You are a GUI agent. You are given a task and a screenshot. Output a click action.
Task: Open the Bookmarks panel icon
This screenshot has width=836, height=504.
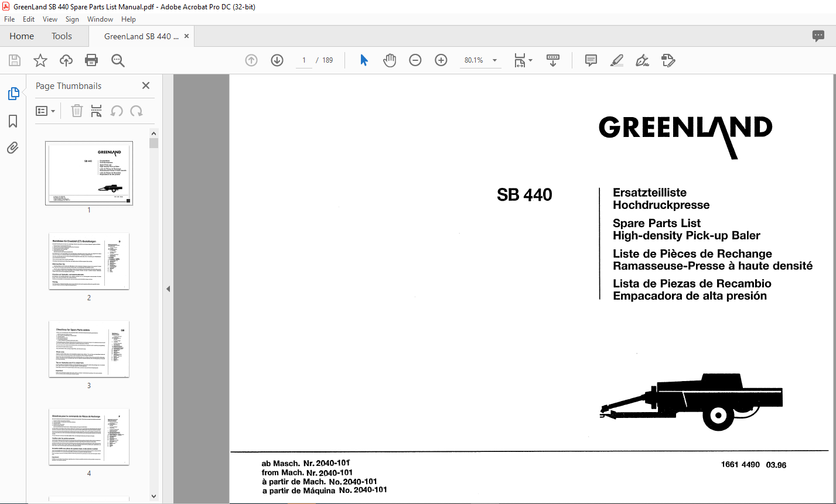tap(13, 121)
